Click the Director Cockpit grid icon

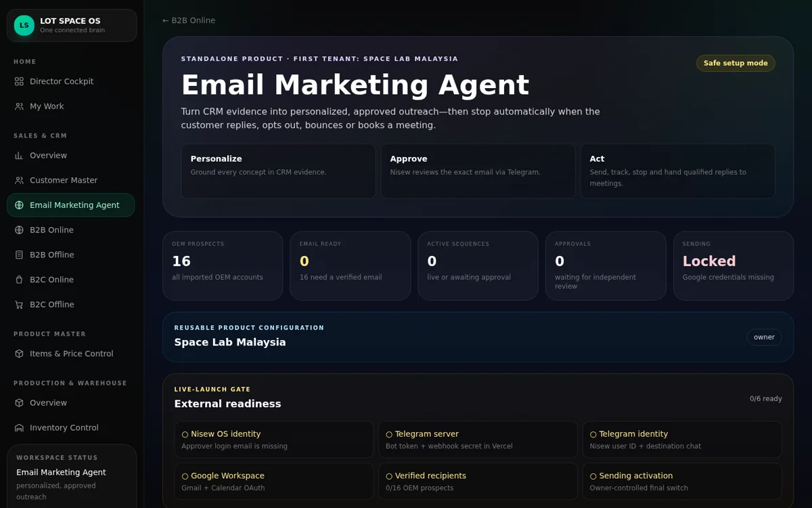click(19, 81)
